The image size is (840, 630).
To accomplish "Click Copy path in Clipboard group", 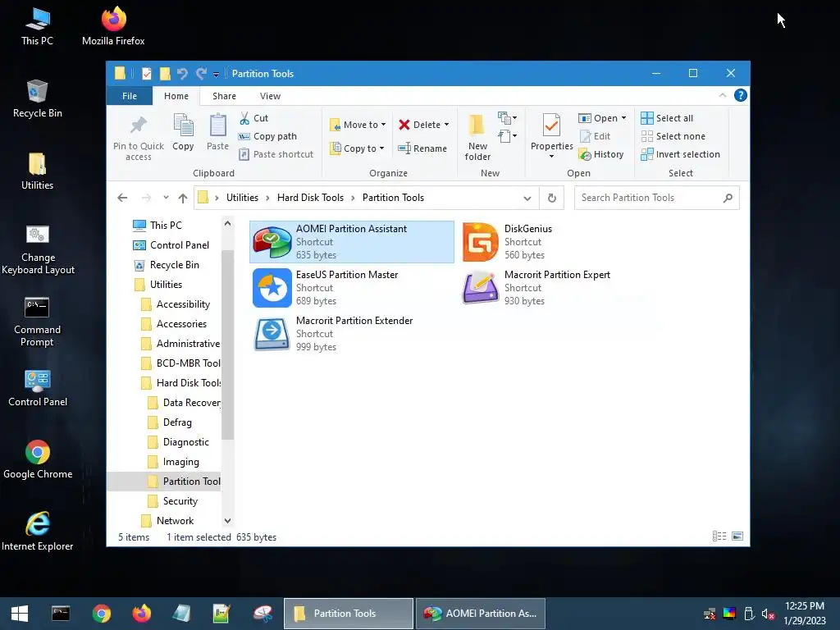I will point(268,136).
